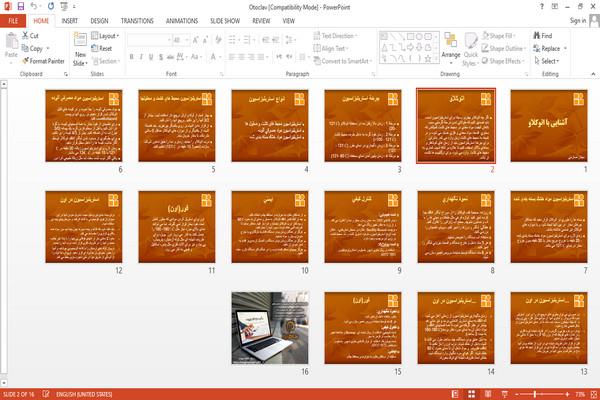
Task: Click zoom percentage 73% value
Action: click(x=580, y=394)
